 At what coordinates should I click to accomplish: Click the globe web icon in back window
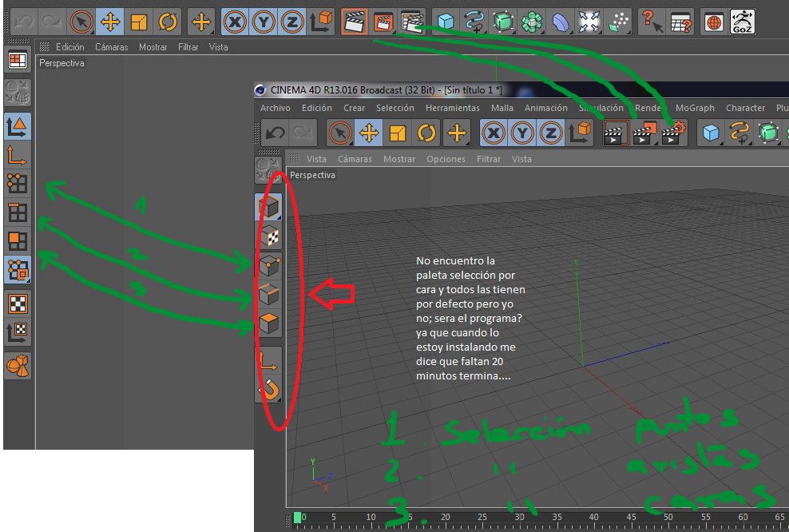tap(714, 22)
